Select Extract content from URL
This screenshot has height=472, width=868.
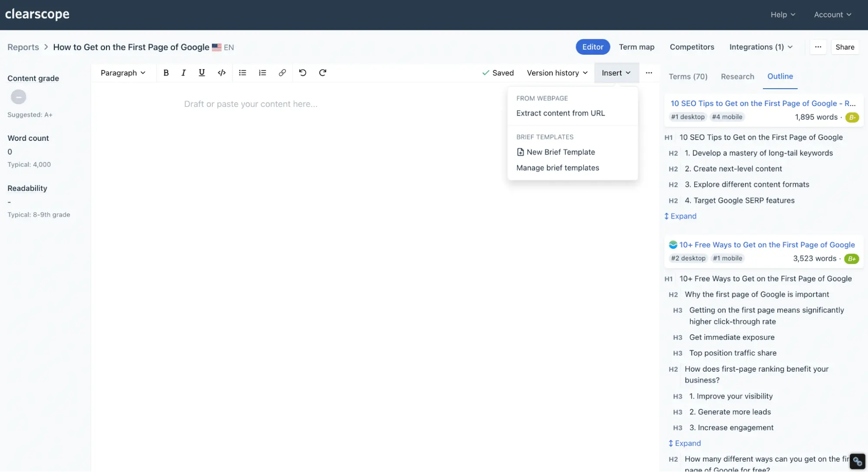click(x=560, y=113)
